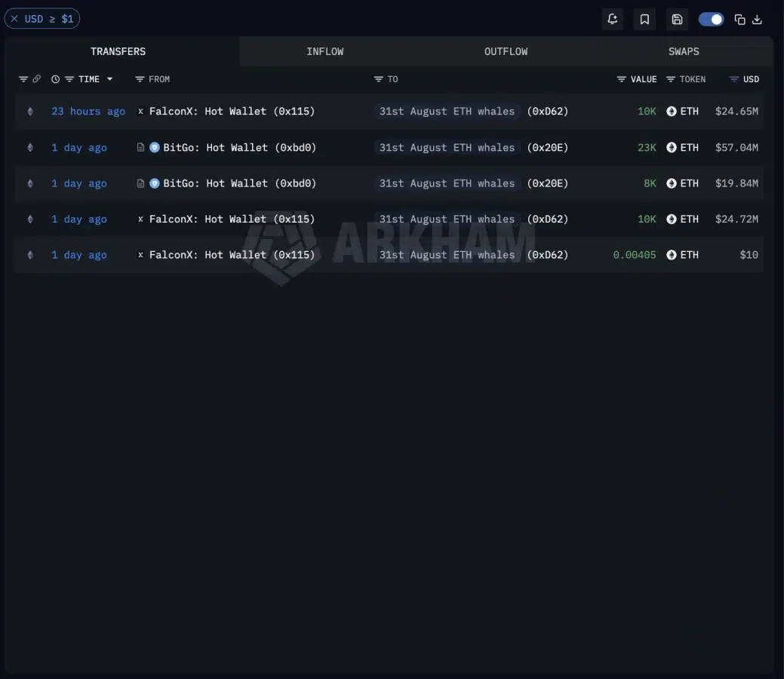Open 31st August ETH whales in $57.04M row

click(447, 148)
